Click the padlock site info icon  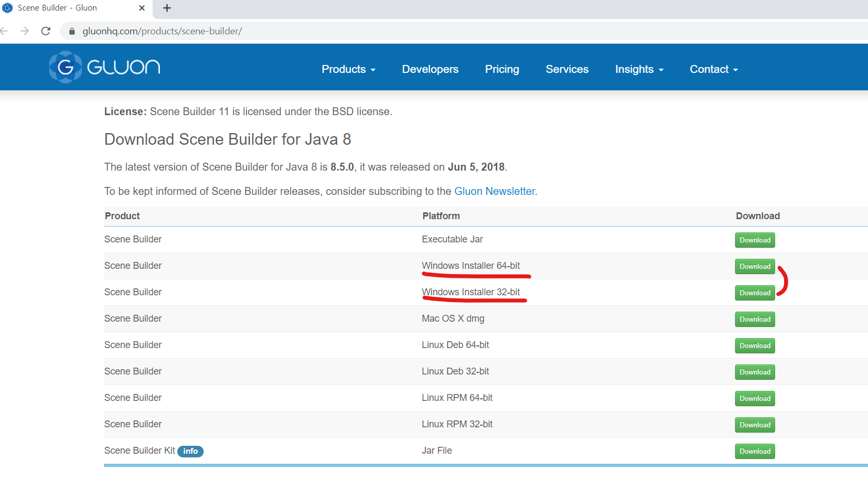pyautogui.click(x=72, y=31)
